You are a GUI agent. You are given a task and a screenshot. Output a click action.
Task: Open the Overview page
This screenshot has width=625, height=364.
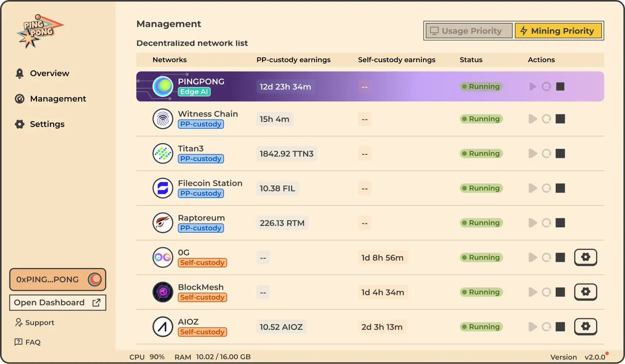(42, 73)
